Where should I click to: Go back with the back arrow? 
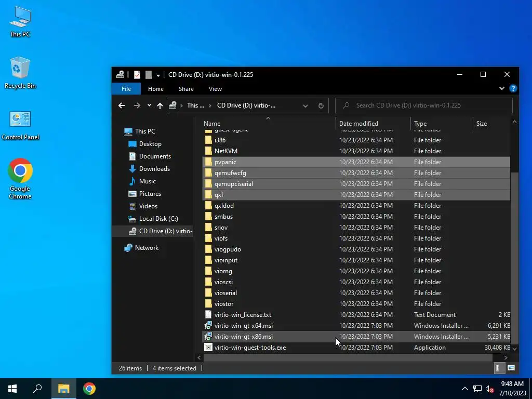click(122, 105)
